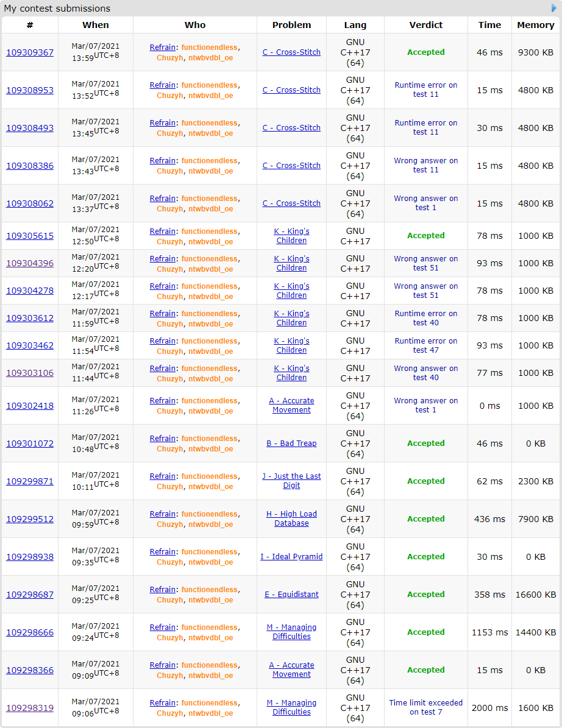
Task: Open the E - Equidistant problem
Action: click(x=291, y=594)
